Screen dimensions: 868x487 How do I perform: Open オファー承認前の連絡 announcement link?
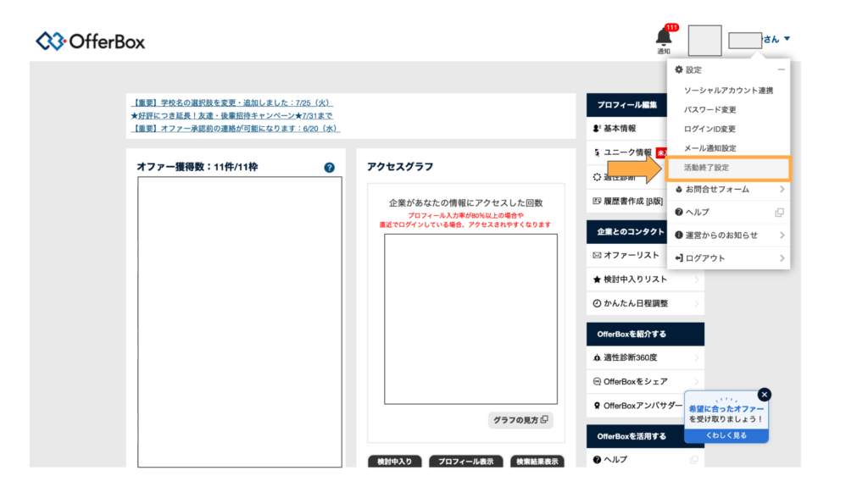pos(236,129)
